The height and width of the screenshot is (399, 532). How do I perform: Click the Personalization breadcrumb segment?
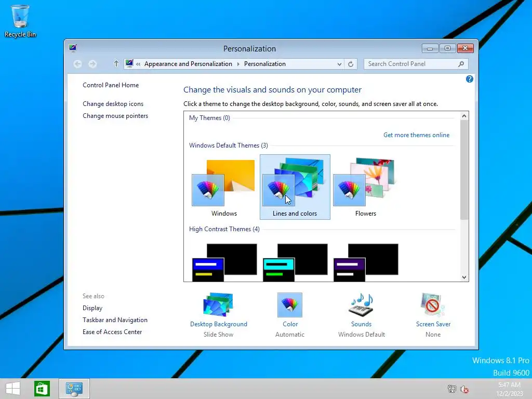coord(264,64)
